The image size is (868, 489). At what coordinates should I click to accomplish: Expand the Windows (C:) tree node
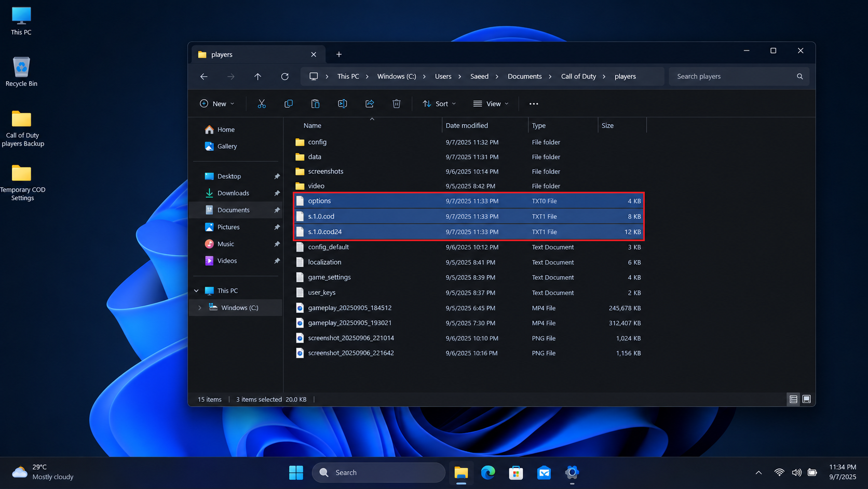click(x=200, y=308)
